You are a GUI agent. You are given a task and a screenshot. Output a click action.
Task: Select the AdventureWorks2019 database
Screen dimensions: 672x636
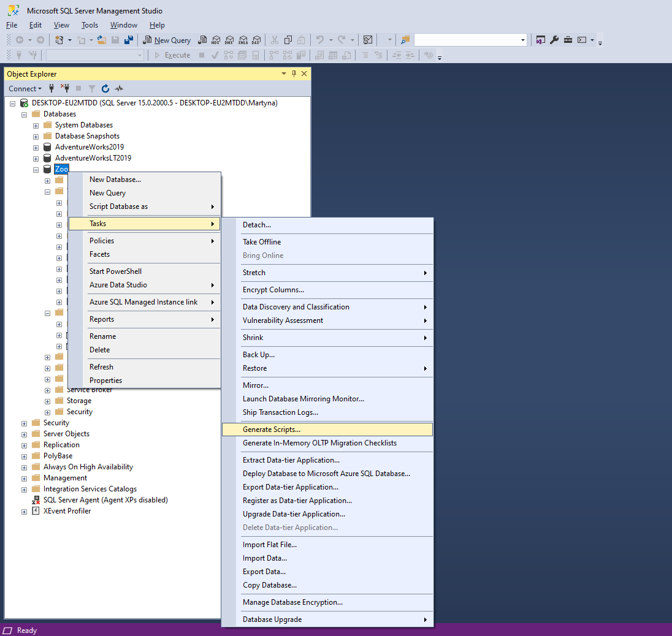point(89,147)
